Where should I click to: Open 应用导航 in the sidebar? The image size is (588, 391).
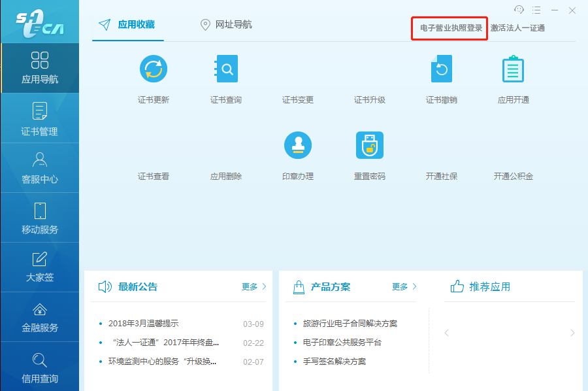coord(40,68)
